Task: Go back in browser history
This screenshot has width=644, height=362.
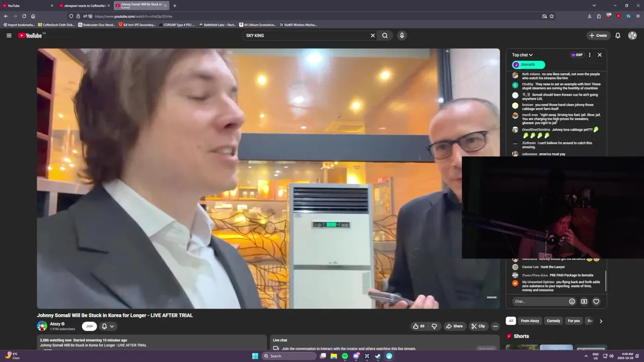Action: (6, 16)
